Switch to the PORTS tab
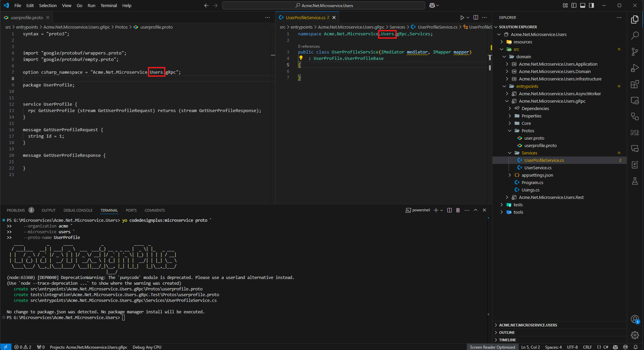 point(131,210)
